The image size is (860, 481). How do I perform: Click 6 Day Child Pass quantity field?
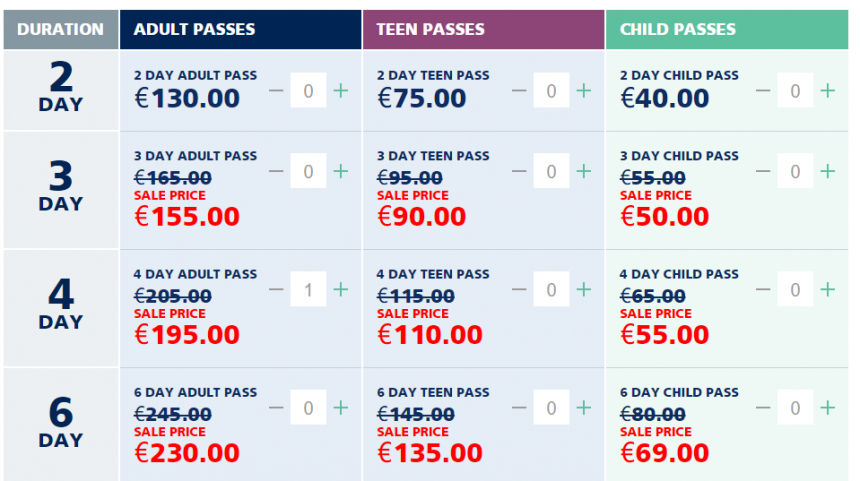795,408
